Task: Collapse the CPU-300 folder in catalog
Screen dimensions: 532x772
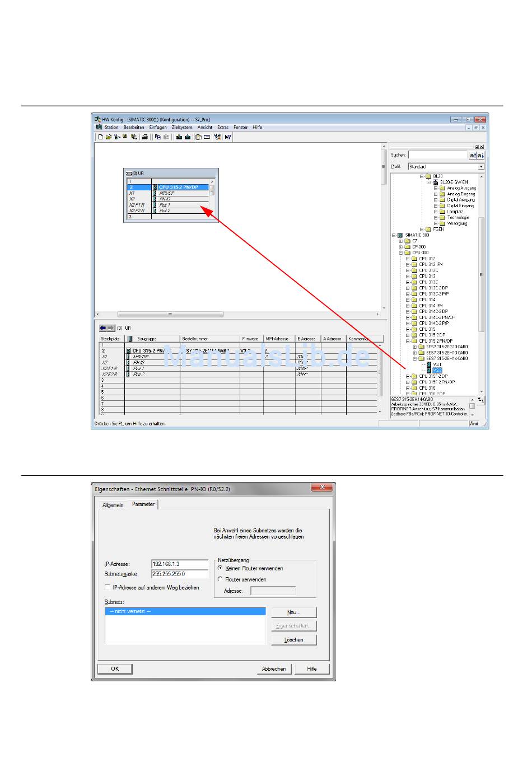Action: pyautogui.click(x=401, y=252)
